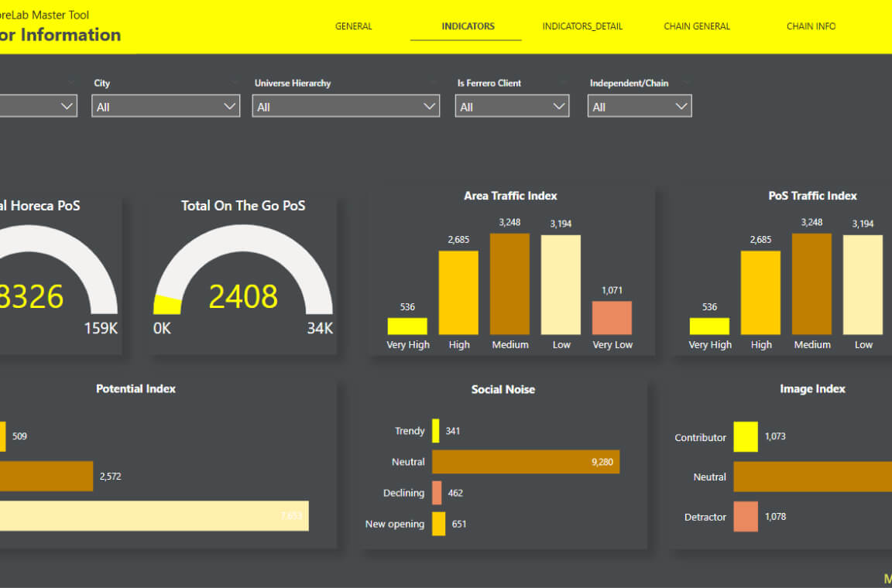Screen dimensions: 892x588
Task: Open the City filter dropdown
Action: (166, 106)
